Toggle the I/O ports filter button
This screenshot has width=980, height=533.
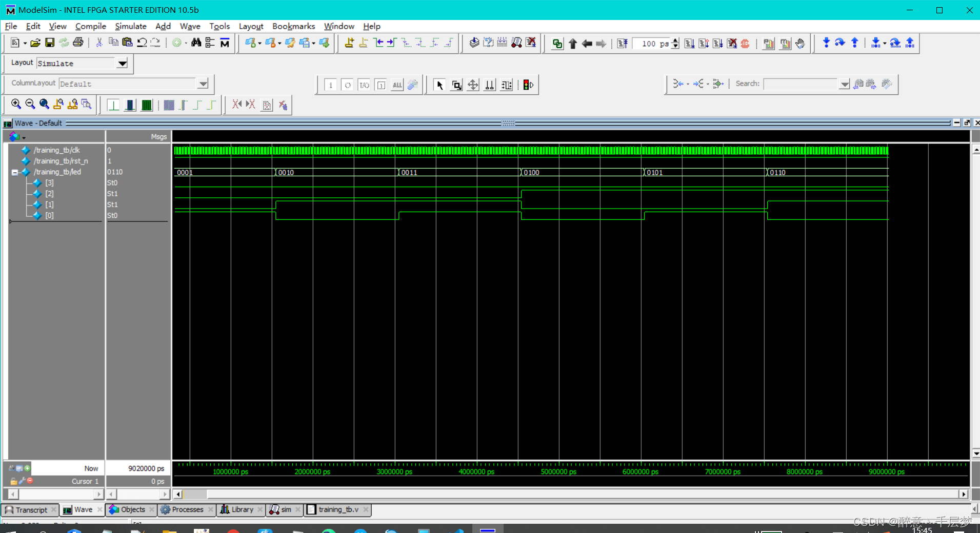pos(364,85)
